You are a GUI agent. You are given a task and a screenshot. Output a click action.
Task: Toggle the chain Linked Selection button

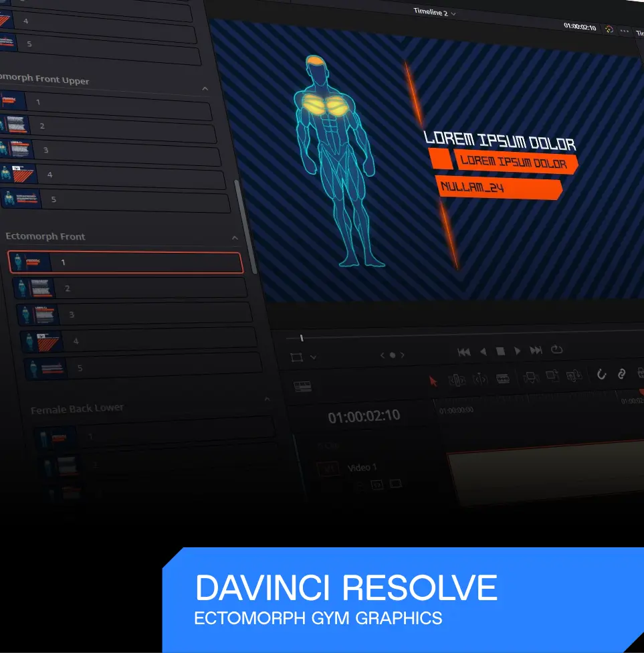(x=621, y=374)
